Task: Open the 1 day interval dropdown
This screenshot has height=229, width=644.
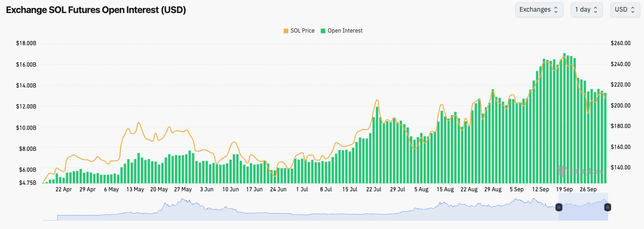Action: tap(587, 9)
